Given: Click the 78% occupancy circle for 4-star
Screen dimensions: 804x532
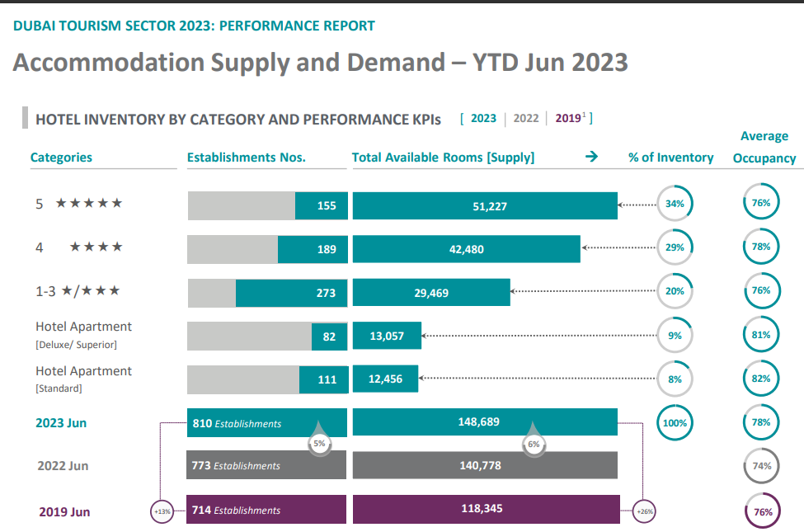Looking at the screenshot, I should pyautogui.click(x=761, y=247).
